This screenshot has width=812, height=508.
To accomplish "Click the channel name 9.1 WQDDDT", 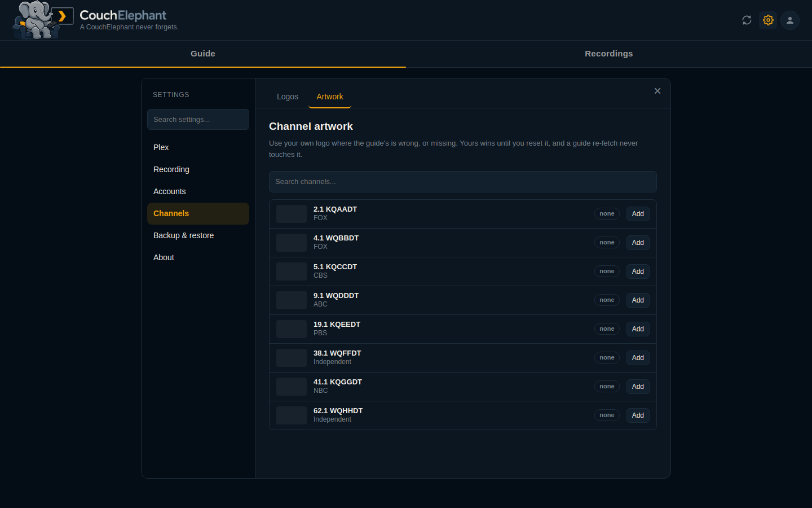I will tap(336, 296).
